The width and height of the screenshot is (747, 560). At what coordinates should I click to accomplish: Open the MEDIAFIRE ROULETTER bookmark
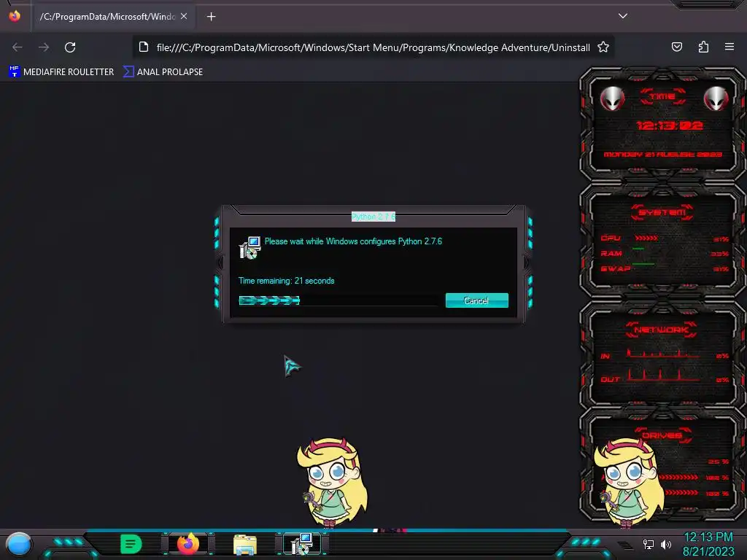61,72
